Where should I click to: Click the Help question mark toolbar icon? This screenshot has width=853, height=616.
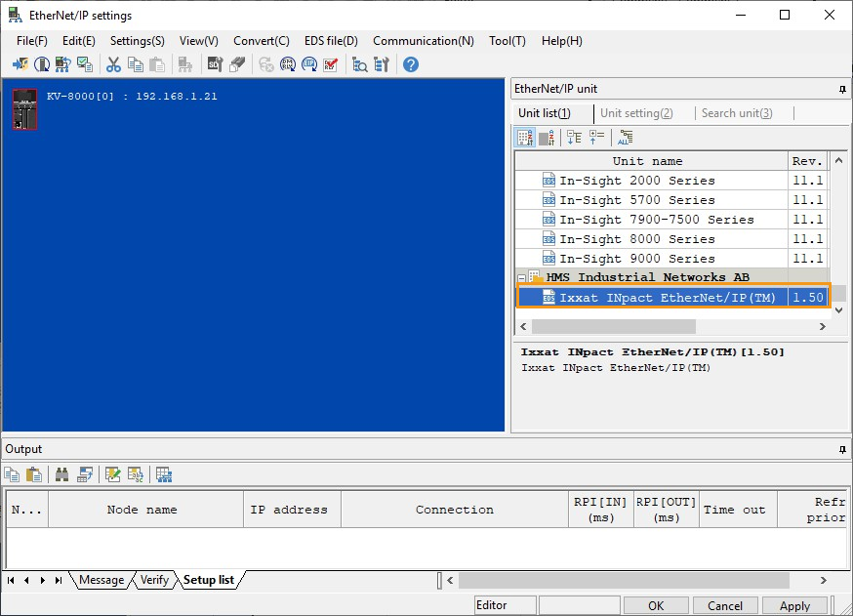click(409, 64)
